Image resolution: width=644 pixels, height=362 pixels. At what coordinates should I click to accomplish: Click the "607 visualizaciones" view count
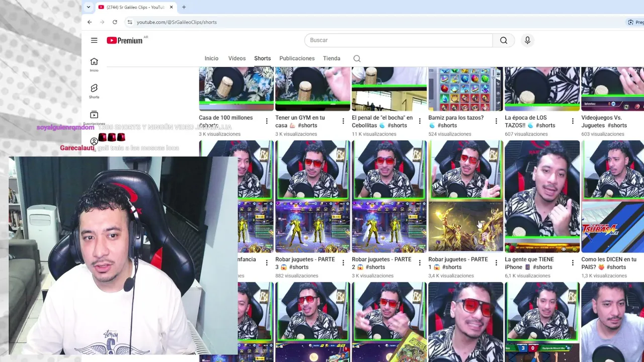[x=526, y=134]
